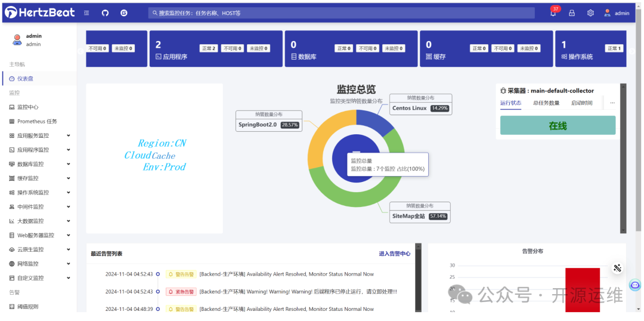644x321 pixels.
Task: Click the 操作系统 card icon
Action: pyautogui.click(x=564, y=57)
